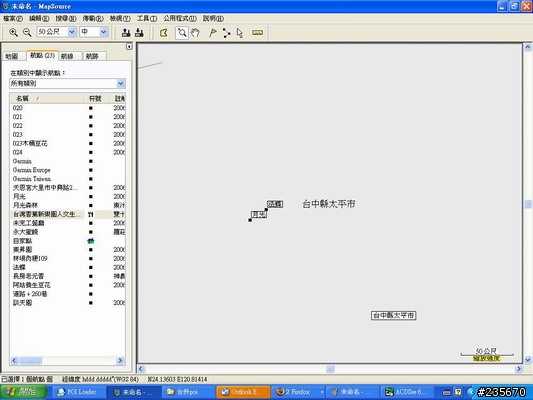Open the 檢視 menu
The height and width of the screenshot is (400, 533).
120,19
